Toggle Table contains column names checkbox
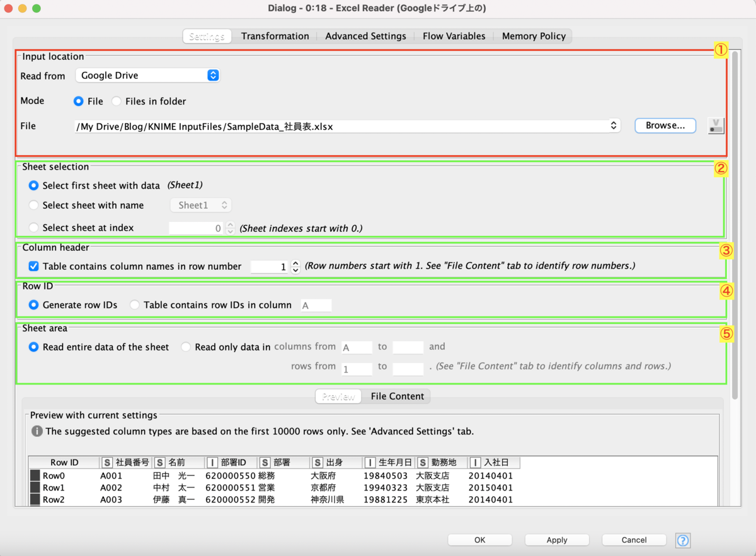Screen dimensions: 756x556 click(34, 266)
